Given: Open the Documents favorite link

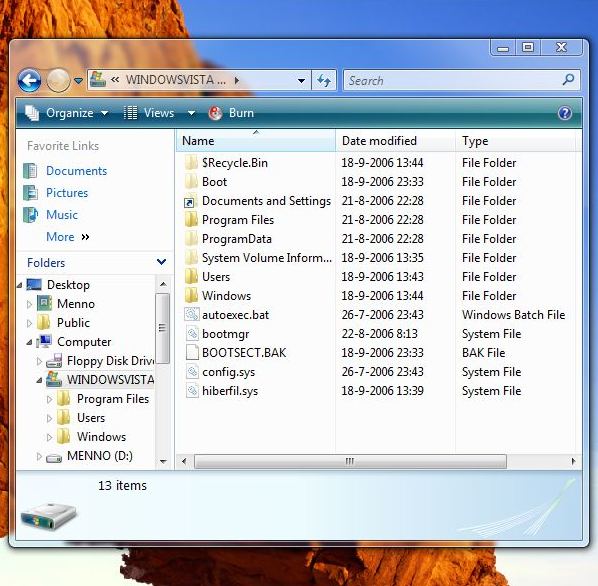Looking at the screenshot, I should tap(76, 171).
